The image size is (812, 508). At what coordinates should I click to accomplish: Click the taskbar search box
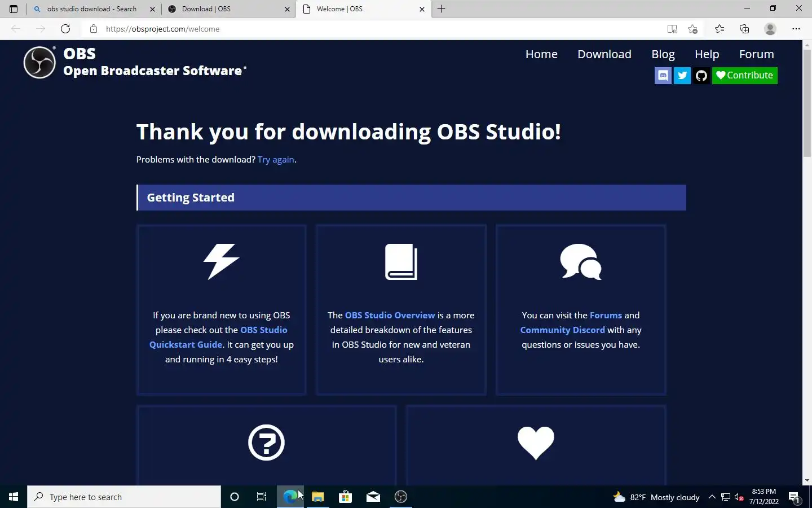tap(124, 497)
